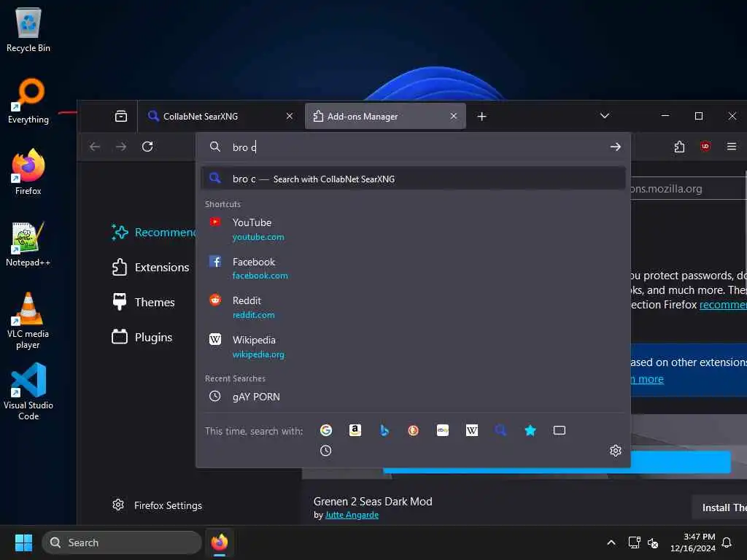Open the Facebook shortcut suggestion
The height and width of the screenshot is (560, 747).
[x=413, y=268]
